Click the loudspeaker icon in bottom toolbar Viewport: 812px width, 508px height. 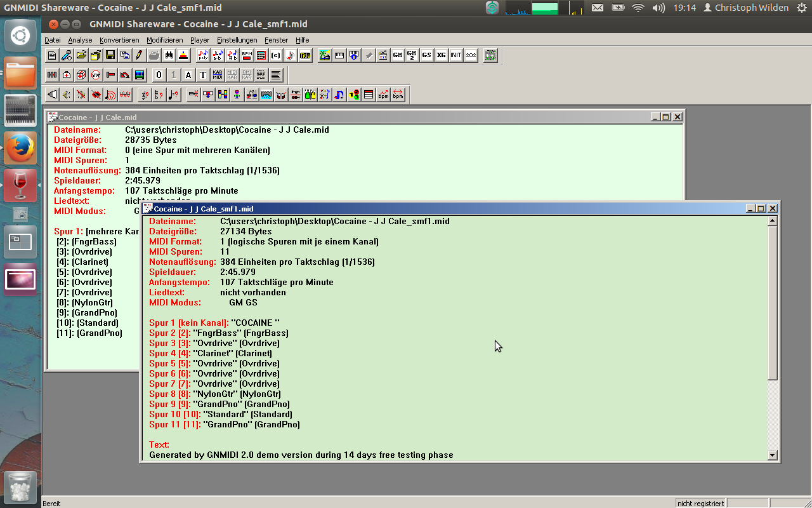click(x=51, y=94)
